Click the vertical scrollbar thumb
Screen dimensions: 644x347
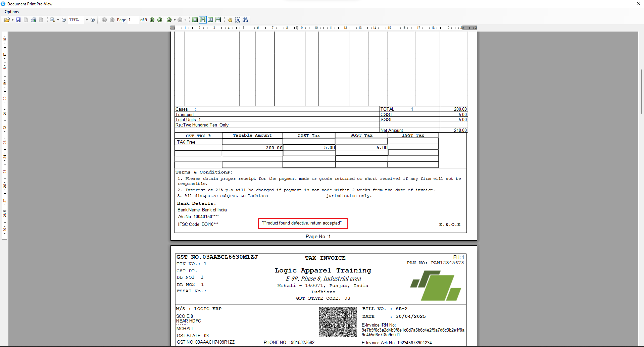tap(641, 91)
